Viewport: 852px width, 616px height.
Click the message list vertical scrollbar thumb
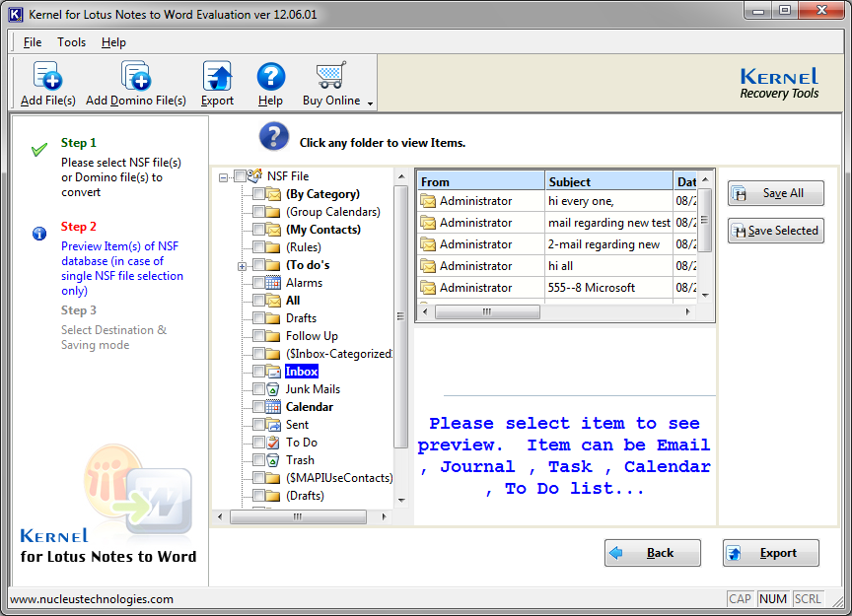click(705, 220)
